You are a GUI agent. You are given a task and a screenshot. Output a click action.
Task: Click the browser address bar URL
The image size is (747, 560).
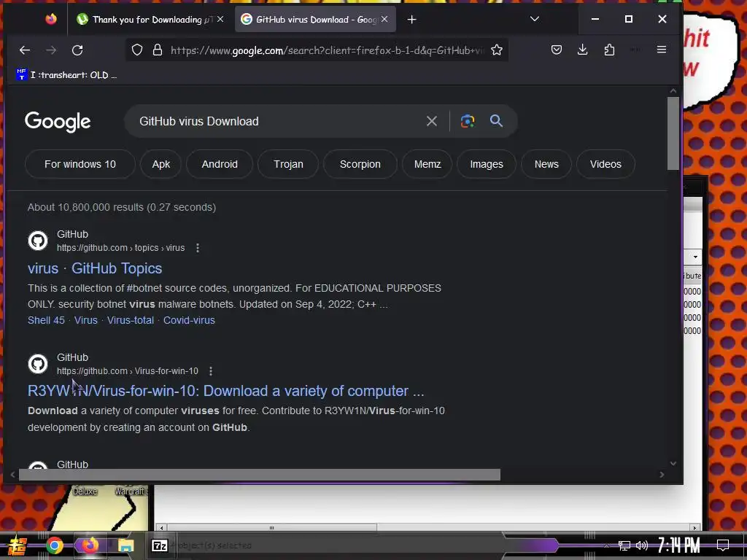pyautogui.click(x=326, y=50)
